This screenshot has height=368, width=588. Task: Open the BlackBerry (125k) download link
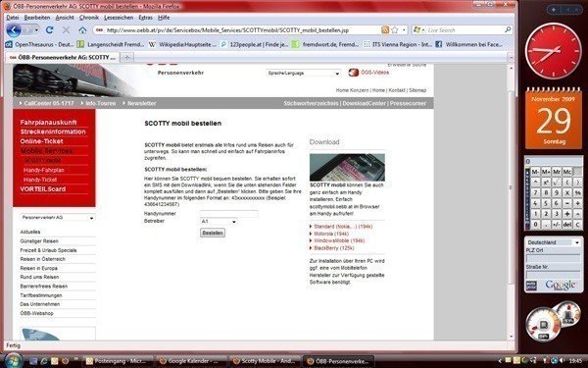click(x=334, y=248)
